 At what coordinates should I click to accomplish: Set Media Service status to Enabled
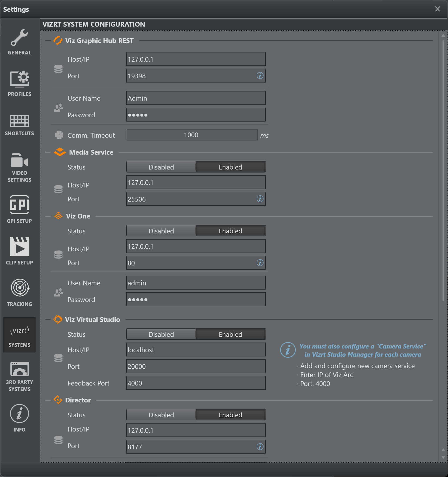[230, 167]
